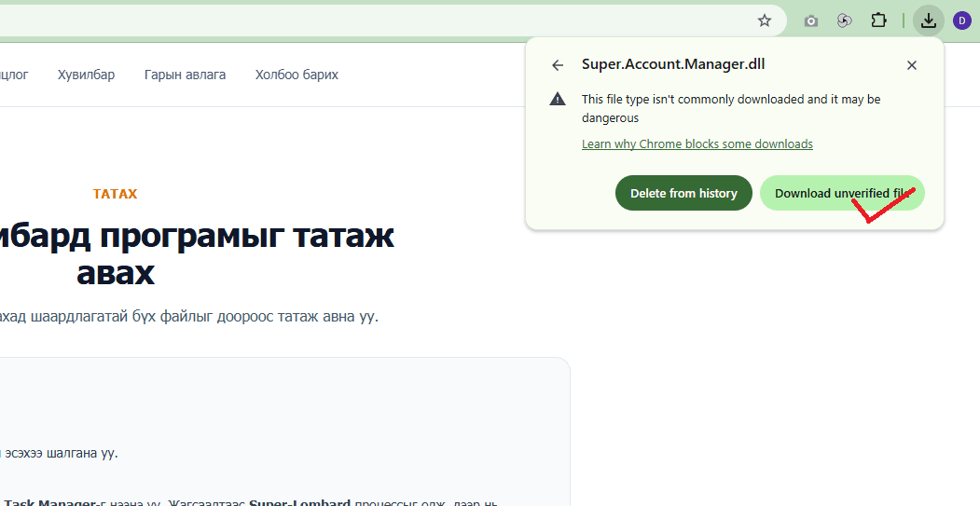This screenshot has width=980, height=506.
Task: Click the Delete from history button
Action: 683,193
